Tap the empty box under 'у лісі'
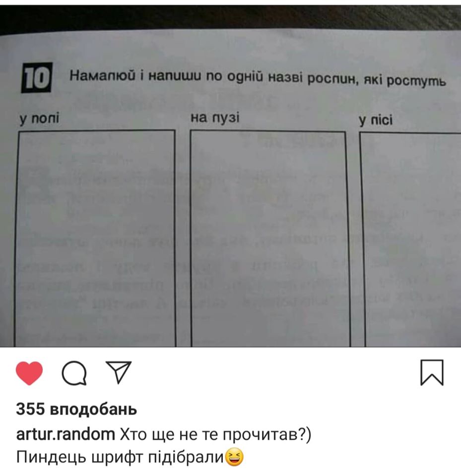Image resolution: width=461 pixels, height=476 pixels. coord(411,239)
